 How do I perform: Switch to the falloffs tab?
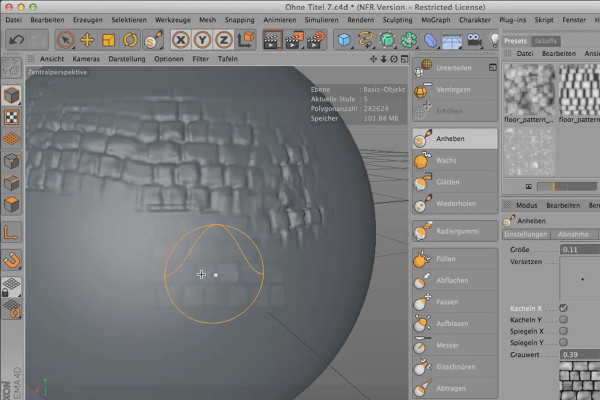pos(545,41)
